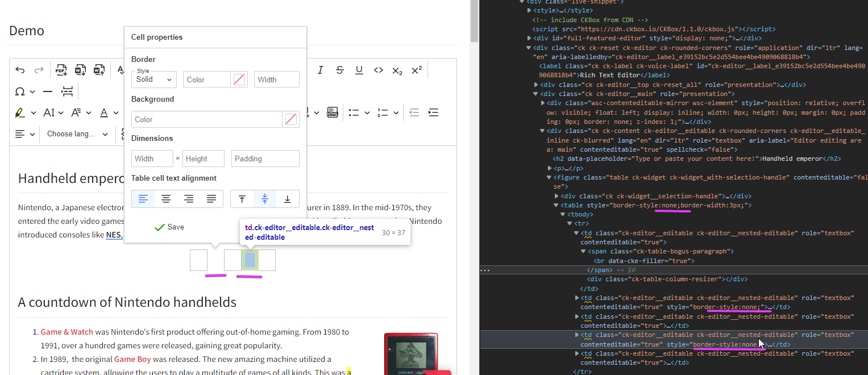Open highlight color dropdown arrow
The height and width of the screenshot is (375, 868).
34,113
